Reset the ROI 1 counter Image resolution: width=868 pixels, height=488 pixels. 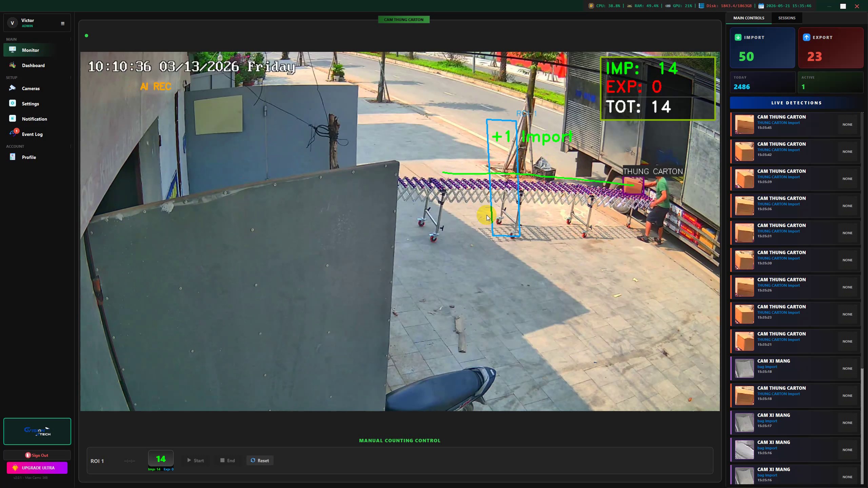(x=260, y=461)
